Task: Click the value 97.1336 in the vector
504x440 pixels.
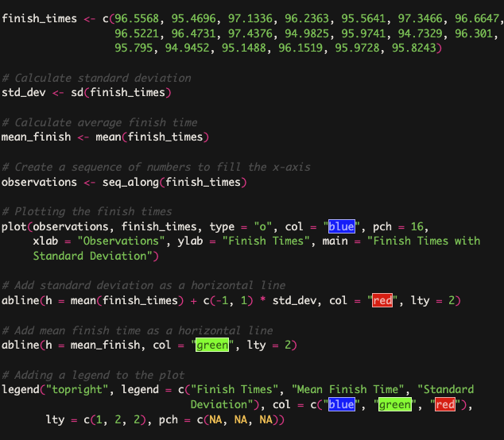Action: click(x=250, y=18)
